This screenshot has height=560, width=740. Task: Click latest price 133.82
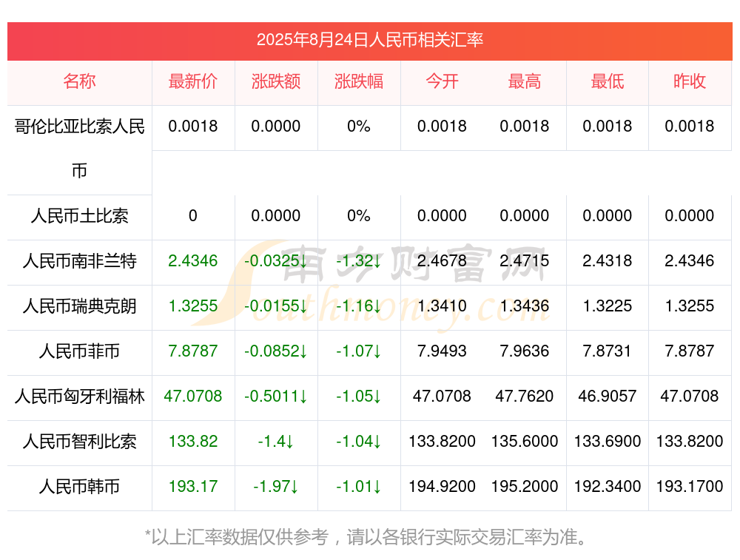point(193,442)
